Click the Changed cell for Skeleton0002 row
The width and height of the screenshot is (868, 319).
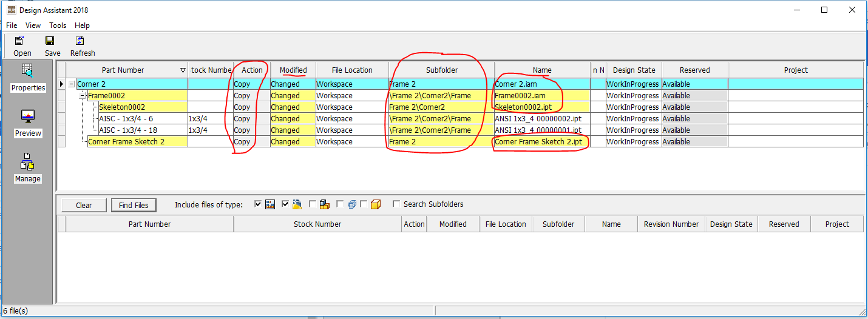click(x=293, y=107)
